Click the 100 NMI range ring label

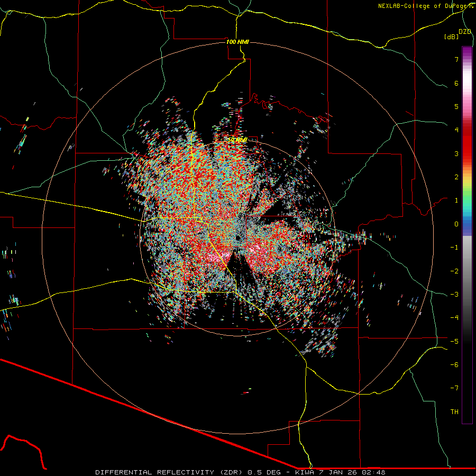click(x=237, y=42)
